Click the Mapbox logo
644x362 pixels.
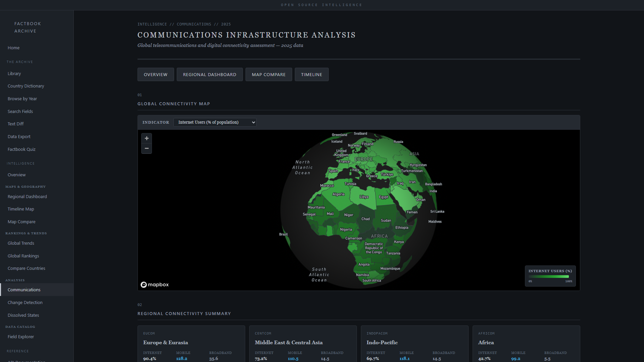pos(155,285)
